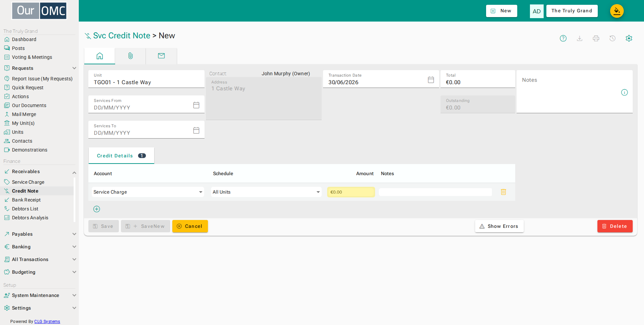This screenshot has height=325, width=644.
Task: Click the credit line Notes input field
Action: [435, 192]
